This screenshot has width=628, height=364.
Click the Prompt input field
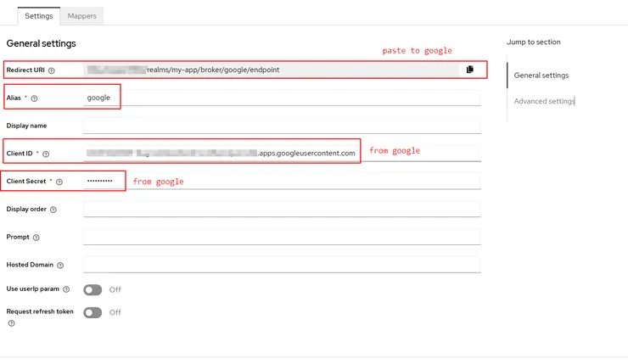tap(282, 237)
